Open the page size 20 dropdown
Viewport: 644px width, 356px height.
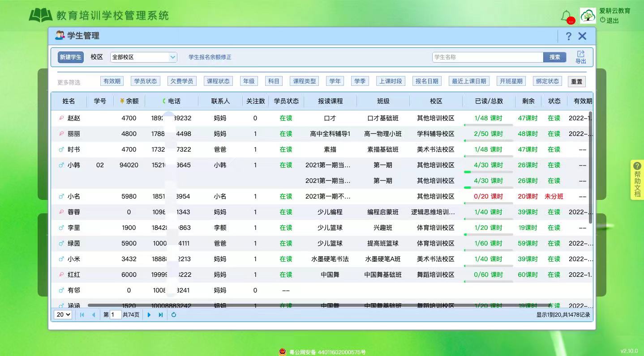tap(62, 314)
